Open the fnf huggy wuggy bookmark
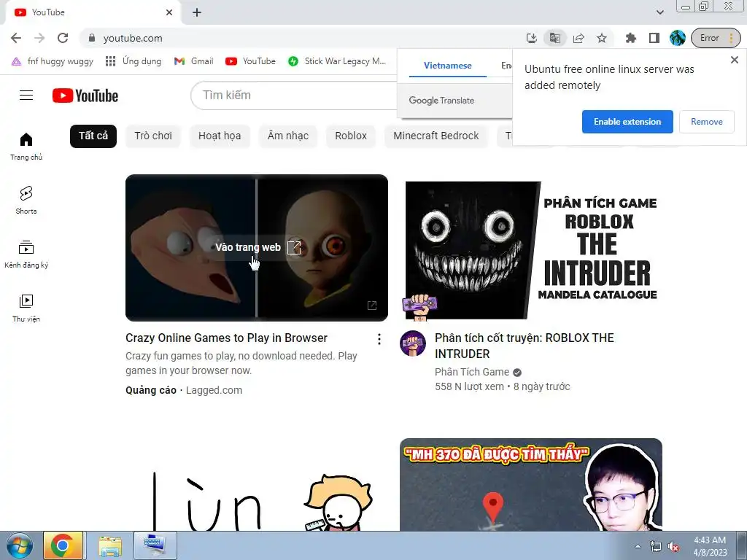Screen dimensions: 747x560 [53, 61]
